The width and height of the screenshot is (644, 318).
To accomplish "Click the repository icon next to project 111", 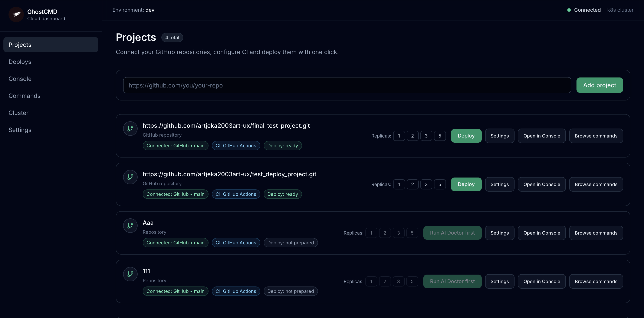I will pos(130,274).
